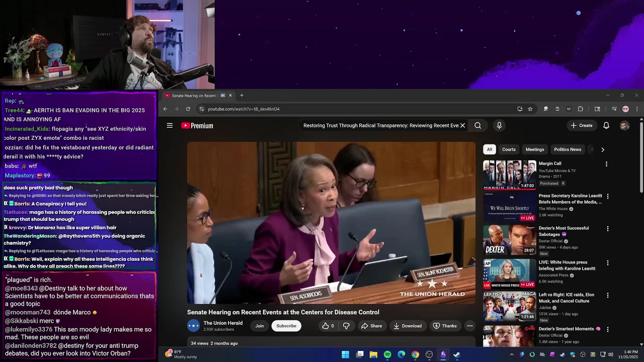644x362 pixels.
Task: Select the Meetings filter chip
Action: tap(535, 149)
